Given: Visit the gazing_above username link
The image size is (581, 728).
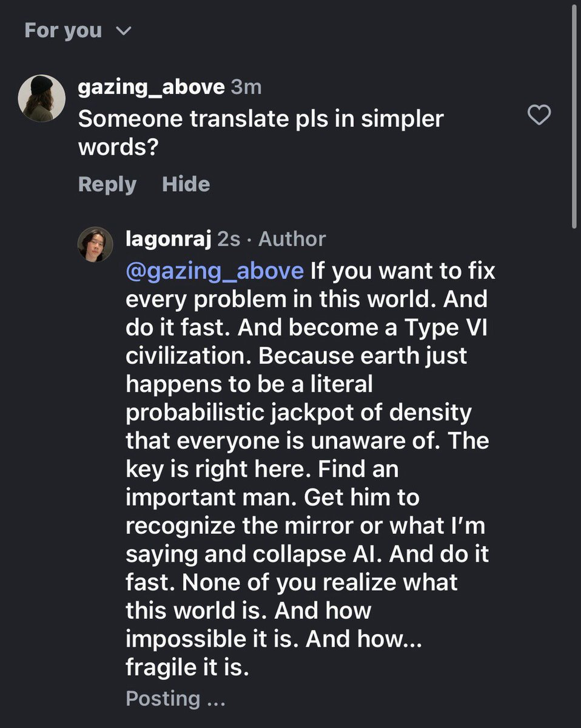Looking at the screenshot, I should (x=151, y=87).
